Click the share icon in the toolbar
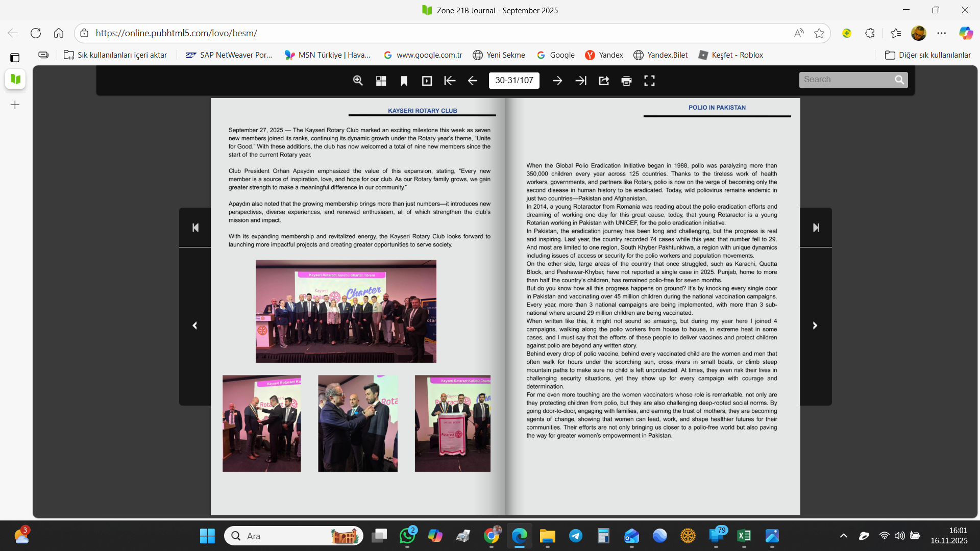 [x=604, y=81]
